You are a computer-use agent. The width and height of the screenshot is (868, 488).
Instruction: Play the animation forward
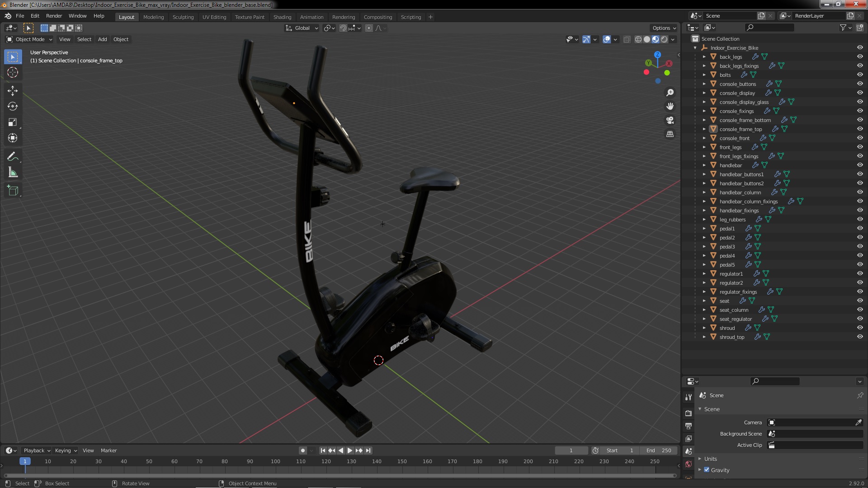click(349, 450)
